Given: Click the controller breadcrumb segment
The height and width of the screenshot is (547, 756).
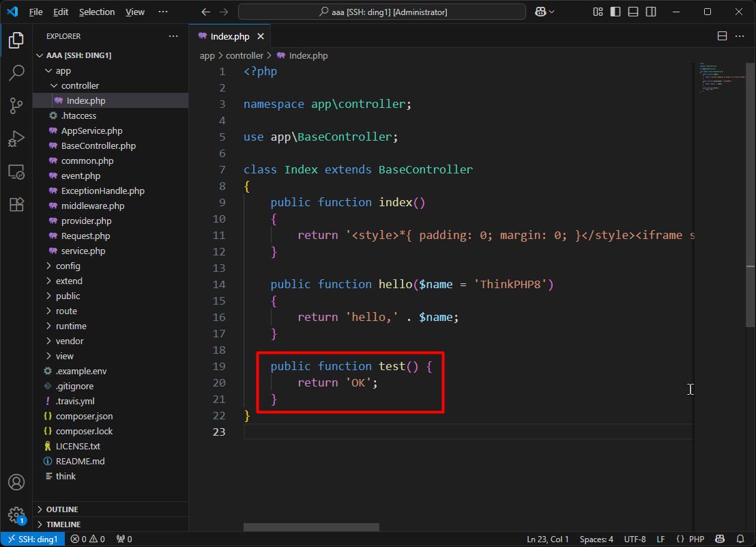Looking at the screenshot, I should pos(244,56).
